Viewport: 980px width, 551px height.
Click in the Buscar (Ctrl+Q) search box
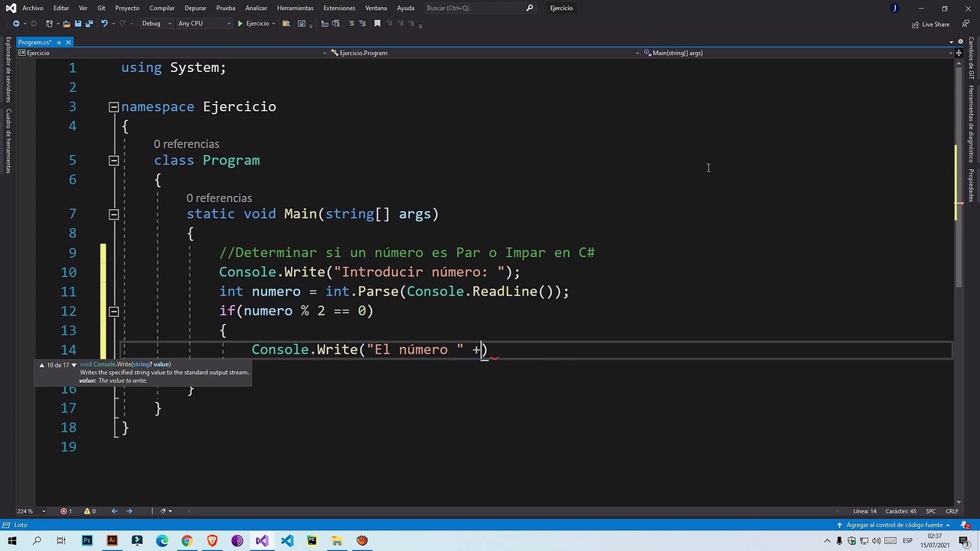[479, 8]
